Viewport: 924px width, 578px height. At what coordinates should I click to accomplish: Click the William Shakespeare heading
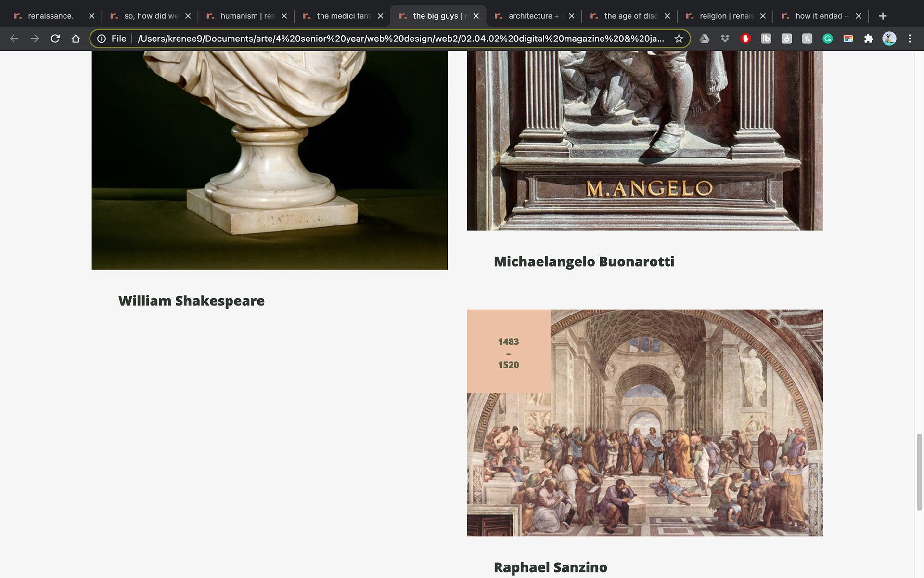point(192,301)
